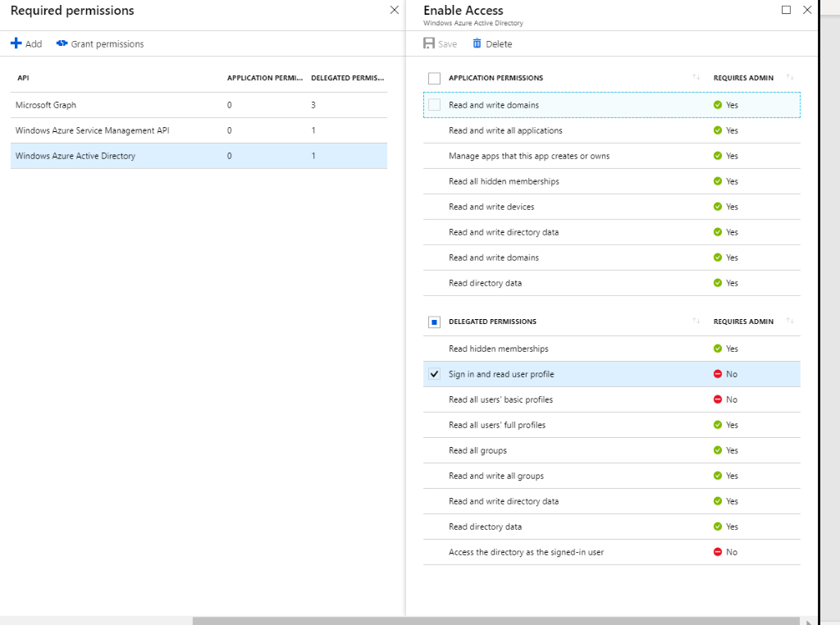Select Read and write all groups
840x625 pixels.
point(612,476)
